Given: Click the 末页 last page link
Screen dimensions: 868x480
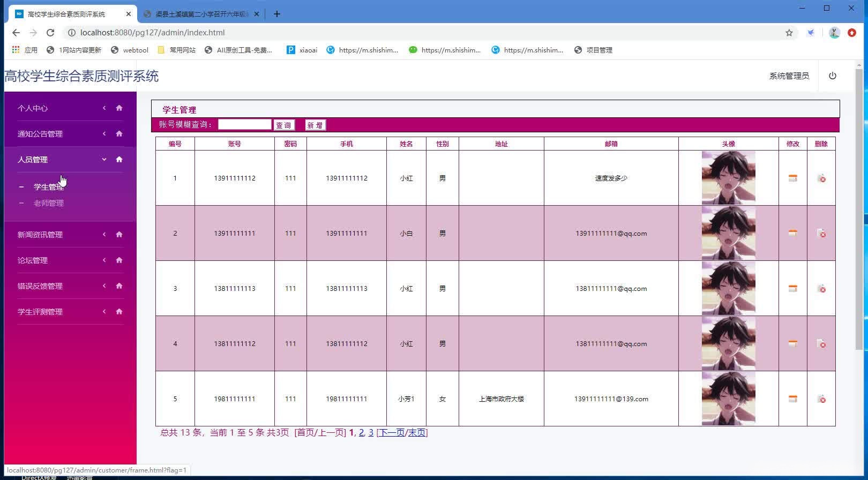Looking at the screenshot, I should 416,433.
